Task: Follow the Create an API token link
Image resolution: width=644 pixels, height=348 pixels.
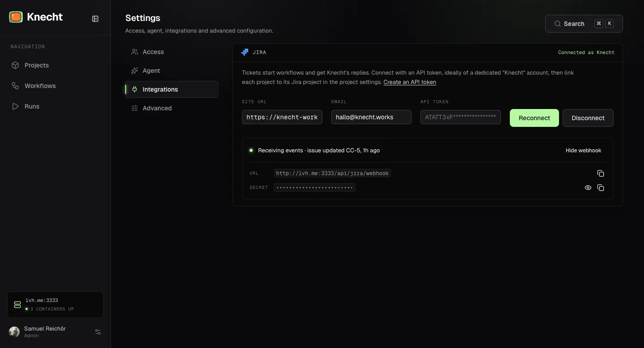Action: [410, 82]
